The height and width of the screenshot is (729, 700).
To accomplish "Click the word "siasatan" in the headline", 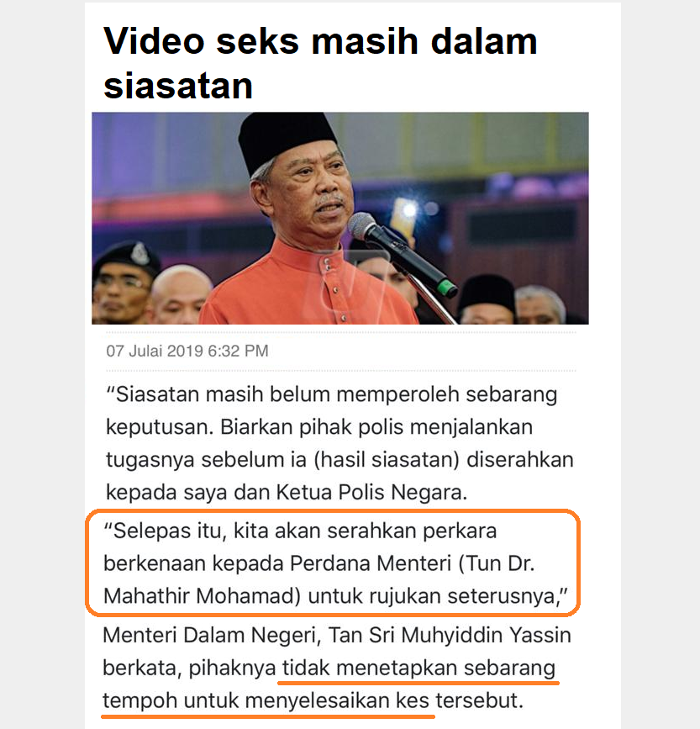I will click(x=178, y=87).
